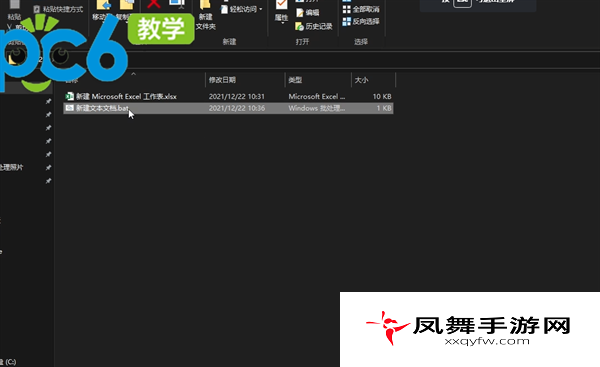
Task: Expand the 轻松访问 dropdown
Action: (261, 9)
